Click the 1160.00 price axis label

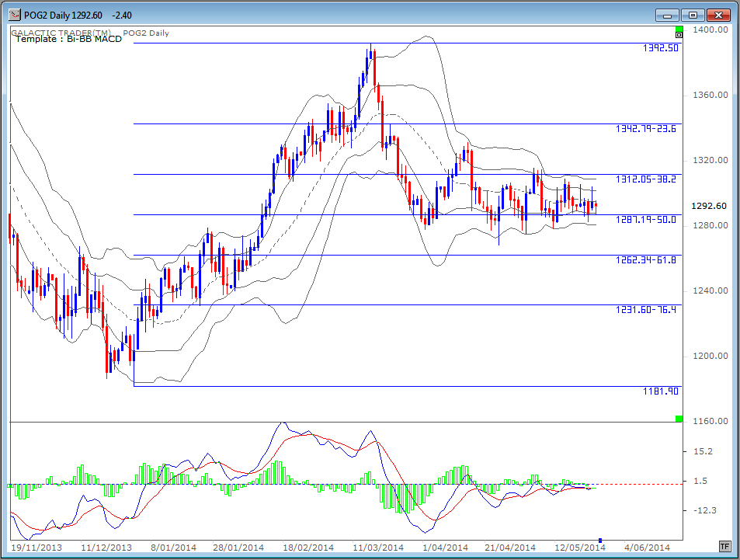(x=710, y=421)
